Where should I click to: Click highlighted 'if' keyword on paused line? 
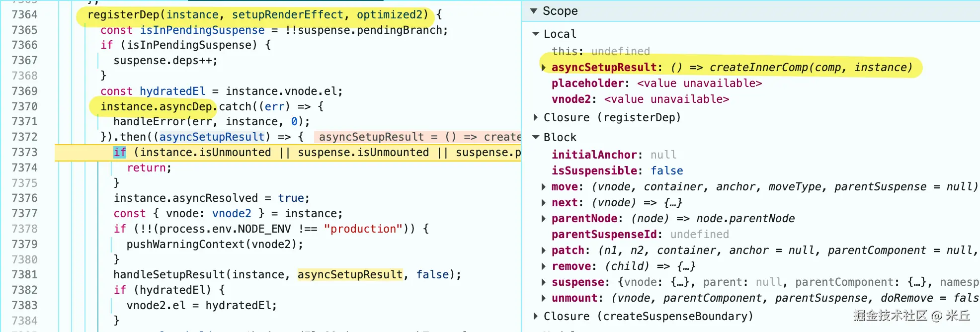coord(120,152)
